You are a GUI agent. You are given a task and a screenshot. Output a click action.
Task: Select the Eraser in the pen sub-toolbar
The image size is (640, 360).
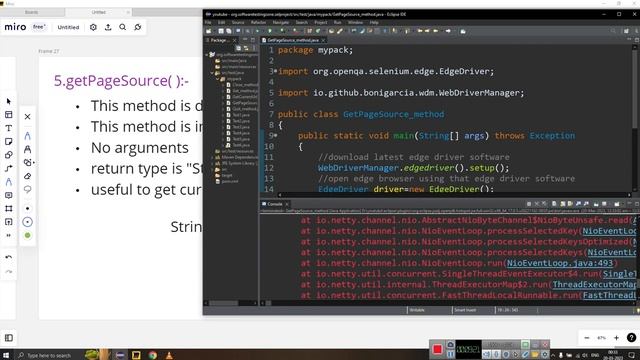click(x=27, y=176)
